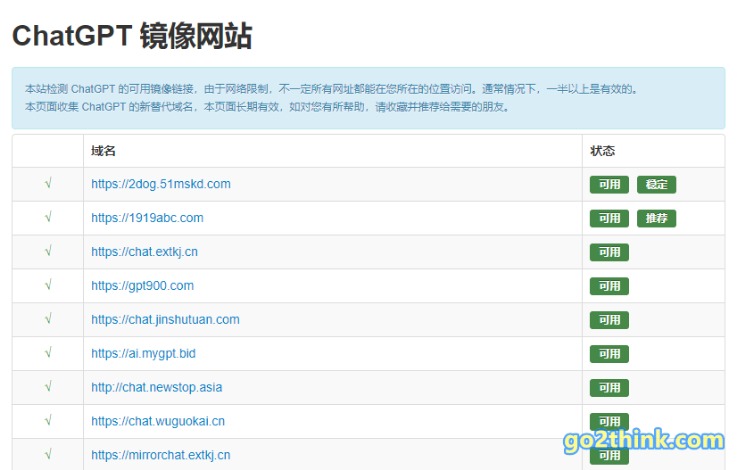
Task: Click 可用 badge in the chat.extkj.cn row
Action: (609, 252)
